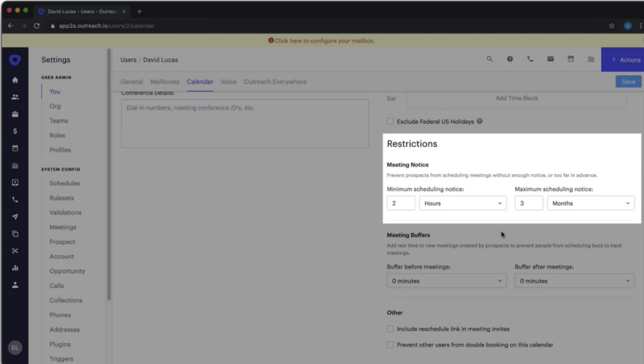The height and width of the screenshot is (364, 644).
Task: Bookmark this page with the star icon
Action: [x=611, y=26]
